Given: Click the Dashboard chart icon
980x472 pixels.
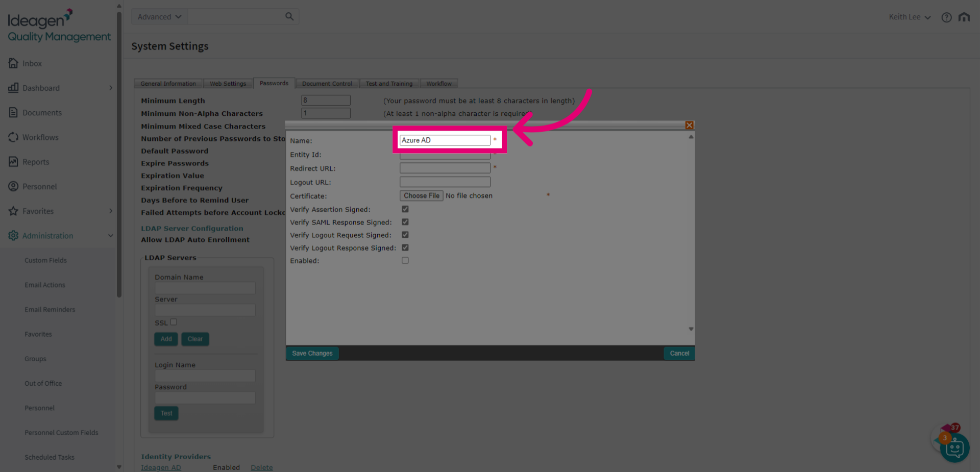Looking at the screenshot, I should click(x=13, y=88).
